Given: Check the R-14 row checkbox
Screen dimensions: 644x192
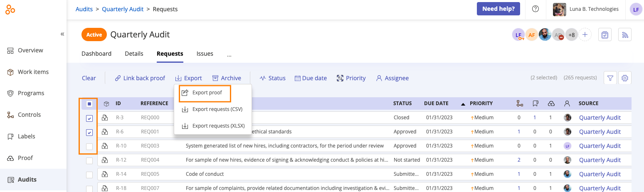Looking at the screenshot, I should (x=89, y=175).
